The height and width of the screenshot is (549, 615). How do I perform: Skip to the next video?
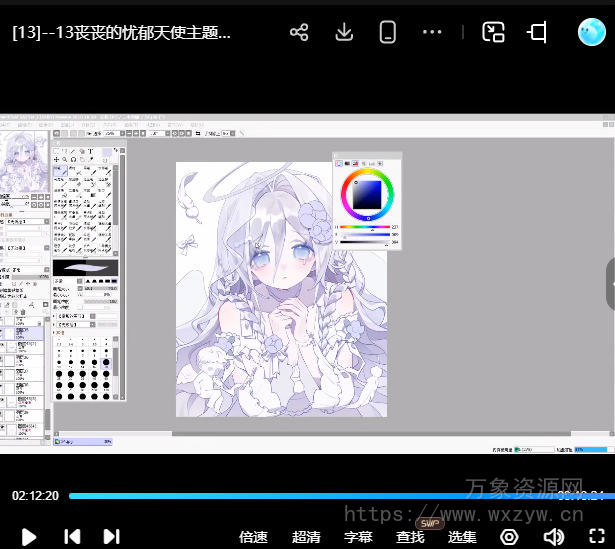pos(111,537)
